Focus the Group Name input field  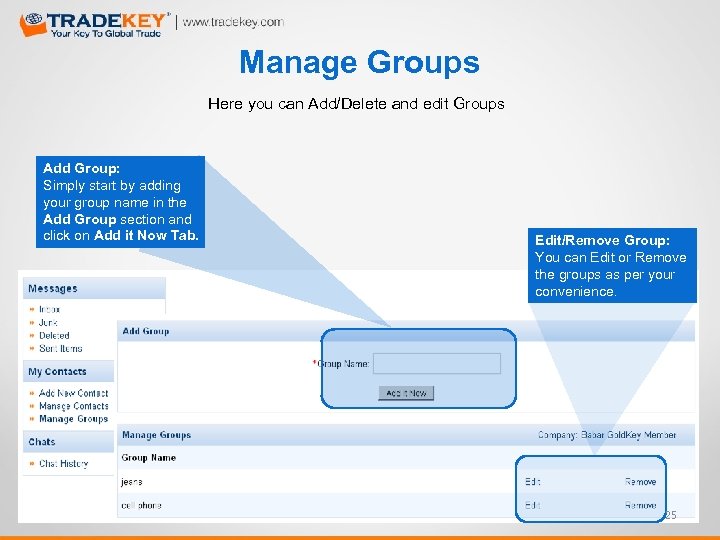click(x=437, y=363)
